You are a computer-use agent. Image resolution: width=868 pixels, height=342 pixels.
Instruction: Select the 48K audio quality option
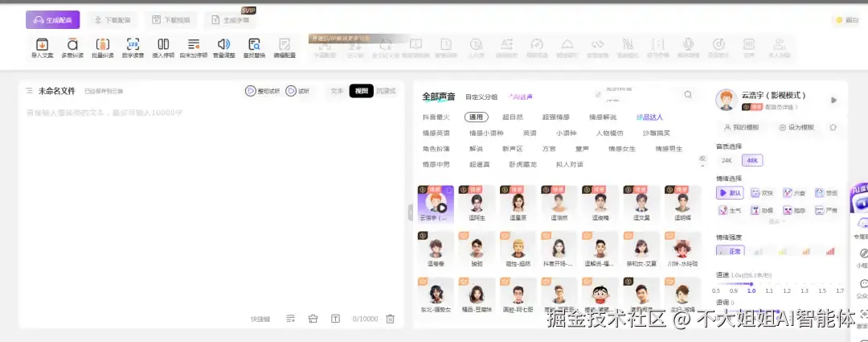(752, 161)
